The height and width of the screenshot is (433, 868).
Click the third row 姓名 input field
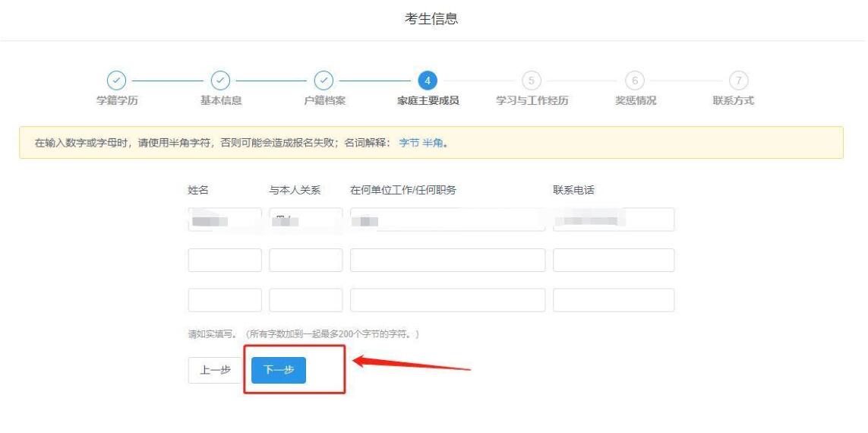[x=225, y=300]
